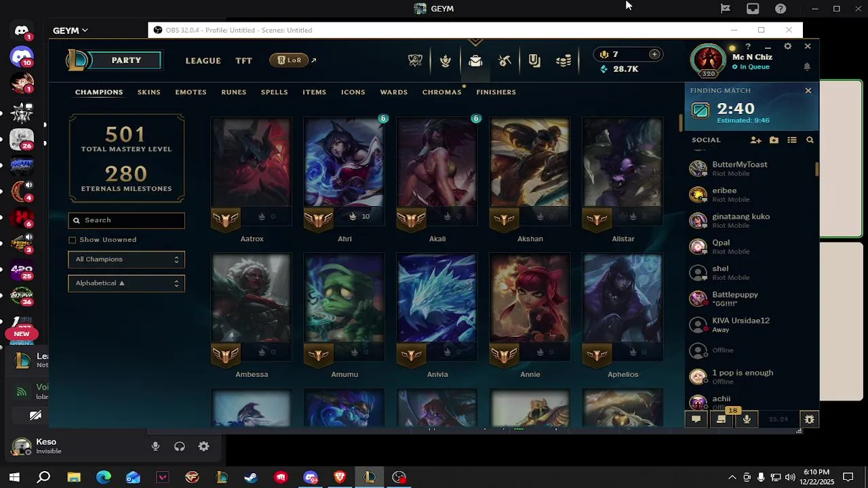Click the bug report icon in social footer
Screen dimensions: 868x488
[x=809, y=420]
